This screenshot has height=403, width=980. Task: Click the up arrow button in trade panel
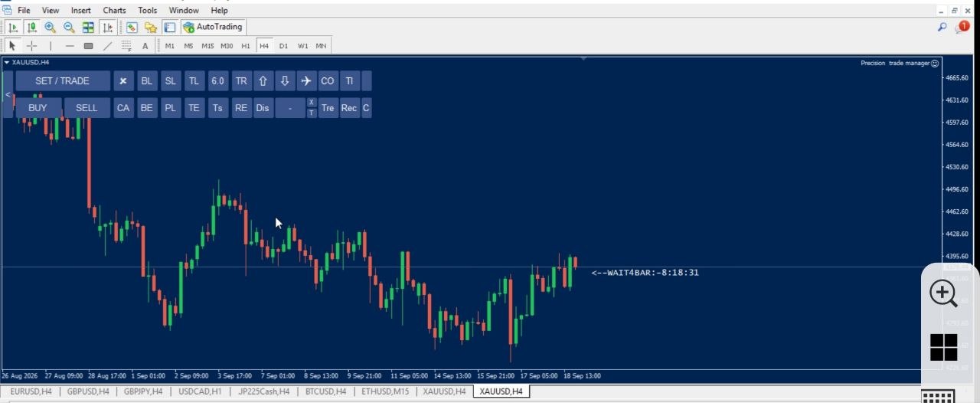[263, 81]
